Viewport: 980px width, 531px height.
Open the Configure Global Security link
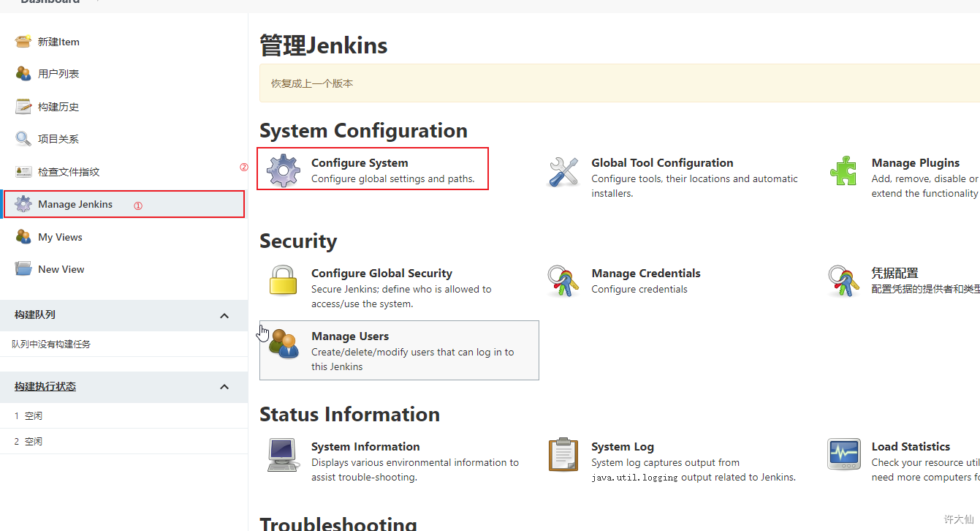381,273
